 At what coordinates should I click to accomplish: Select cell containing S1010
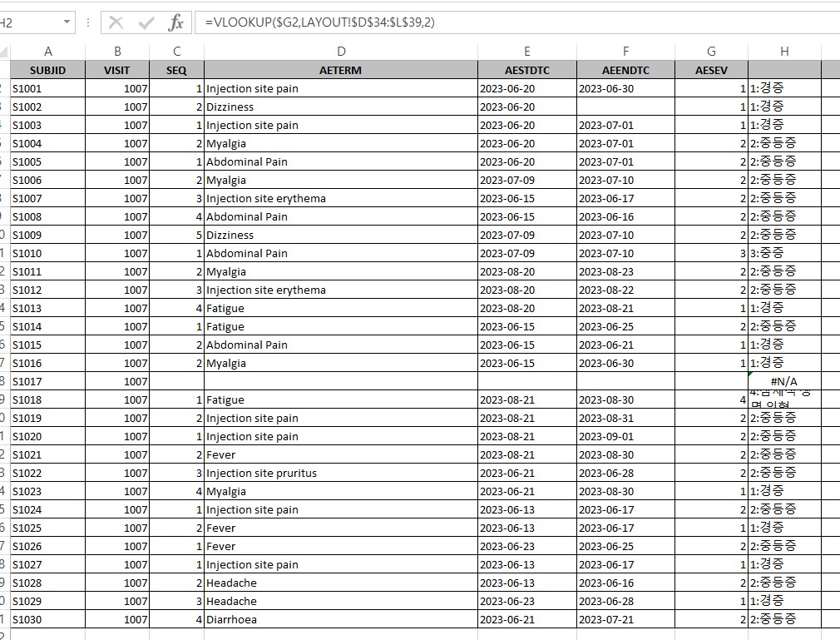click(47, 253)
